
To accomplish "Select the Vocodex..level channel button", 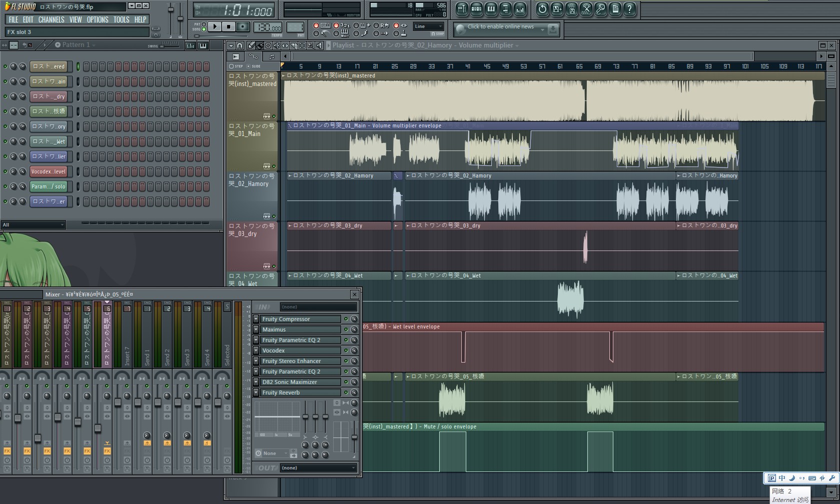I will click(x=48, y=171).
